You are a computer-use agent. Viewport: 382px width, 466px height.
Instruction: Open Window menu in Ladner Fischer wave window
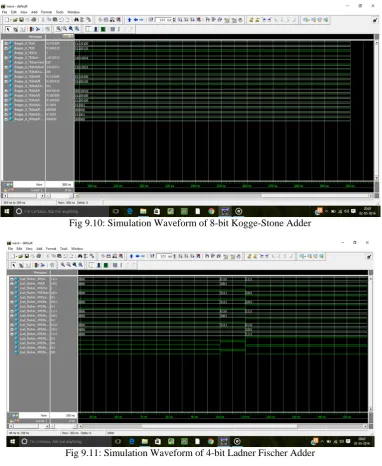tap(77, 249)
